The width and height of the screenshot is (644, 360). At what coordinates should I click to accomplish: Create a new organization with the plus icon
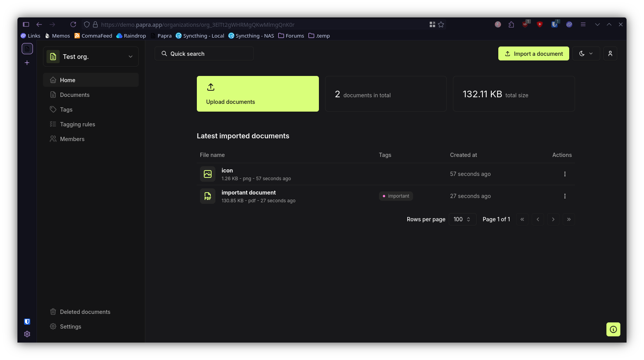click(x=27, y=62)
